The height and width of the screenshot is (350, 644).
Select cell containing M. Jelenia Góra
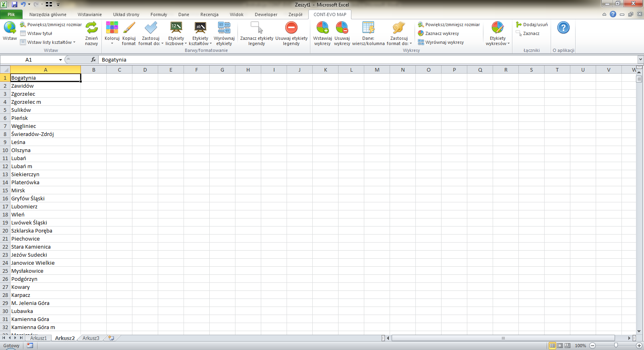45,303
